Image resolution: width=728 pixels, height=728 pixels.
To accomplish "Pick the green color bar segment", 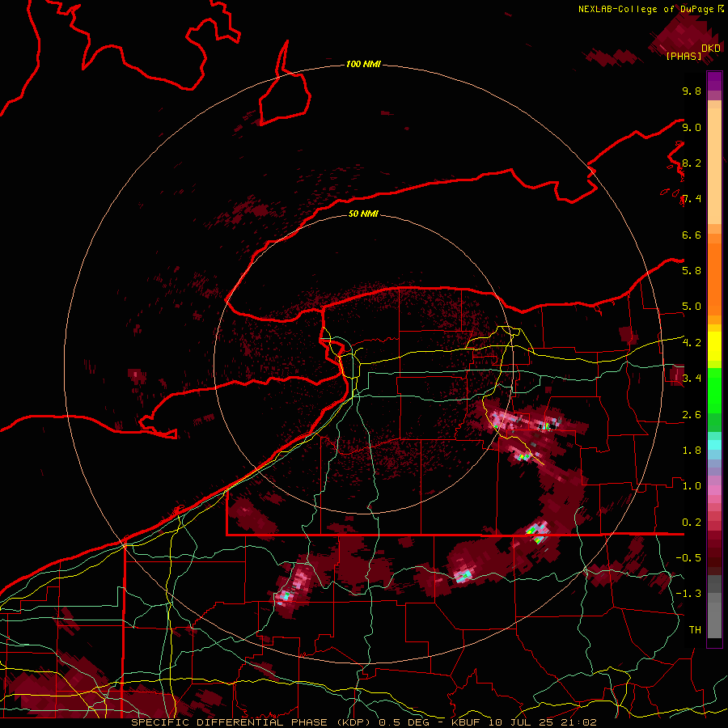I will [714, 390].
